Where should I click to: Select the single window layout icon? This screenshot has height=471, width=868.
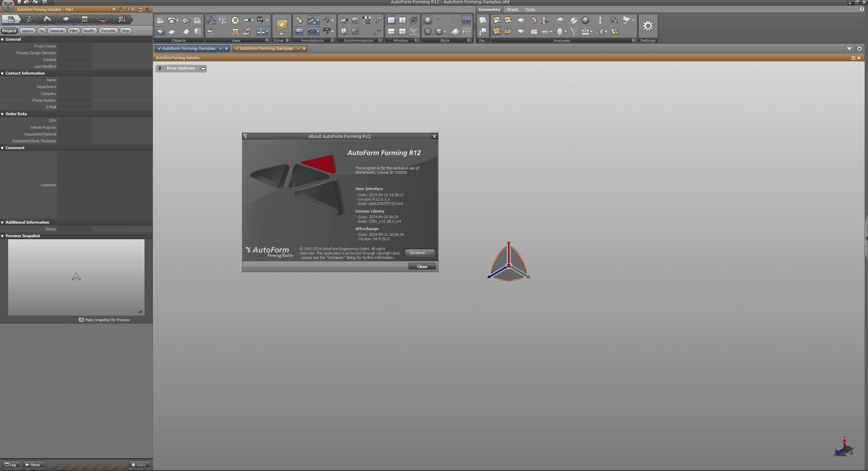pos(391,20)
